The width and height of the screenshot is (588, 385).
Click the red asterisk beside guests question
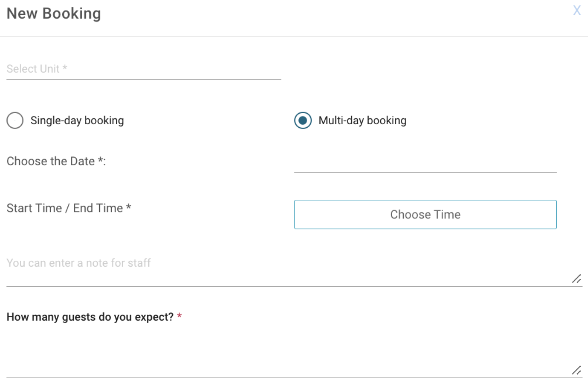(180, 316)
